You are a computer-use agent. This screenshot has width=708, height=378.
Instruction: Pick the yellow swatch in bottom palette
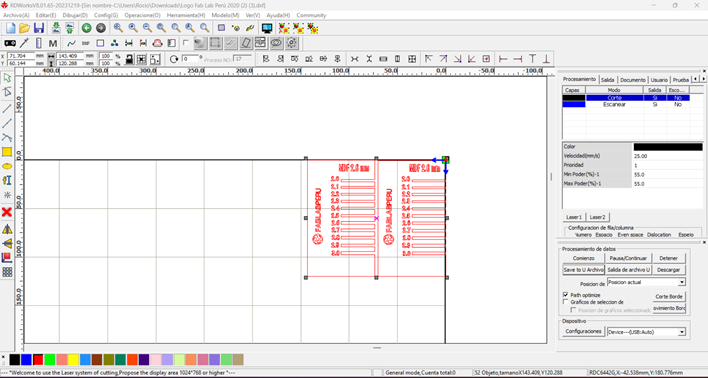coord(74,359)
